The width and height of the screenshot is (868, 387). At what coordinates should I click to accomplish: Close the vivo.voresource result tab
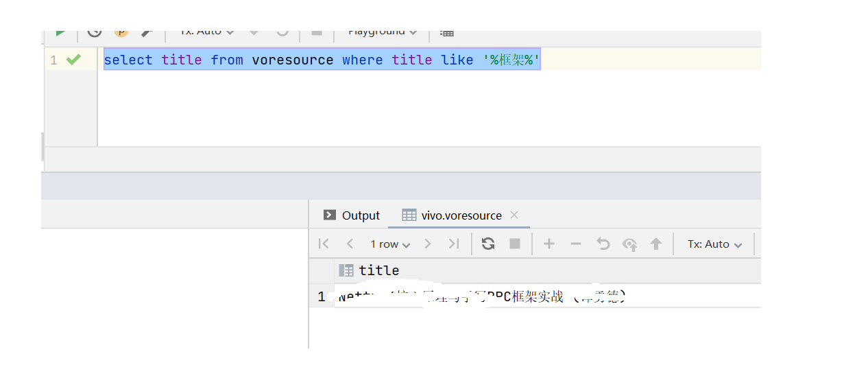pos(515,215)
